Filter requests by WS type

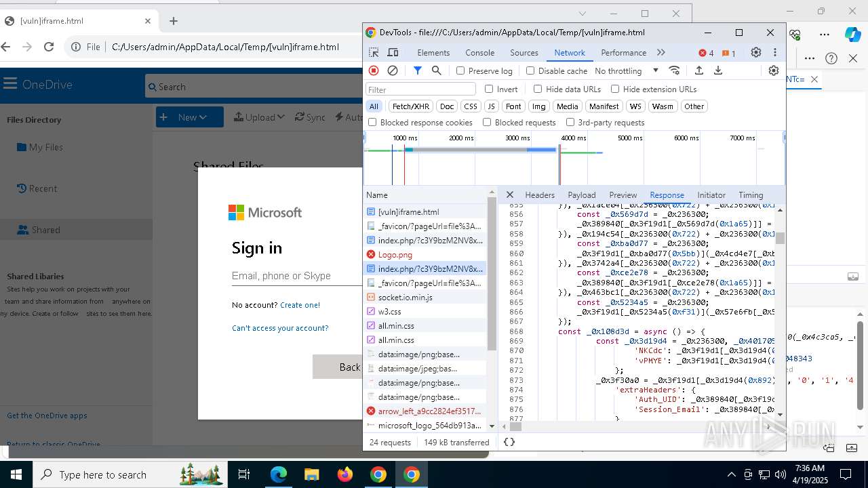point(635,106)
